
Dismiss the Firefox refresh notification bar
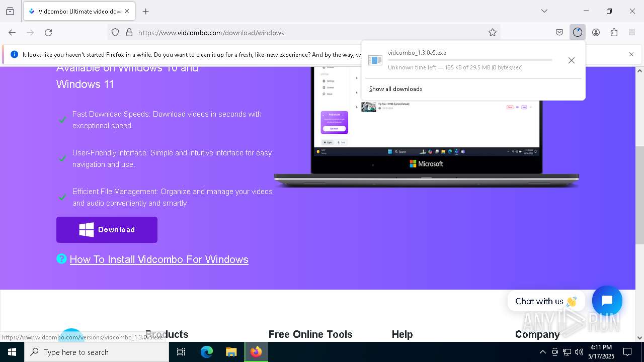[631, 54]
